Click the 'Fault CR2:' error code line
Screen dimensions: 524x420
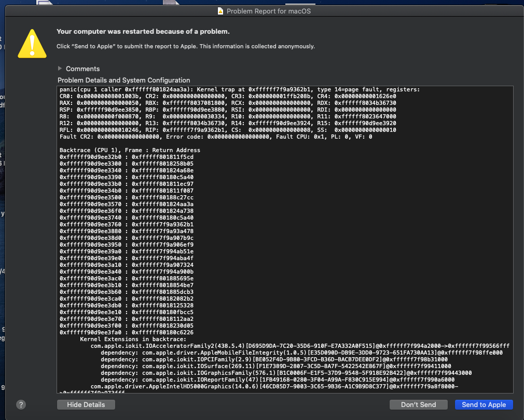216,137
